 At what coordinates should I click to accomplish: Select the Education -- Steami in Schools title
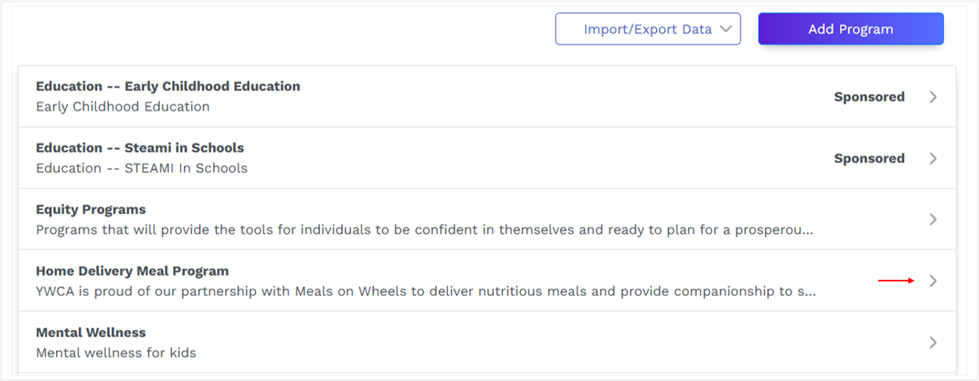point(140,148)
